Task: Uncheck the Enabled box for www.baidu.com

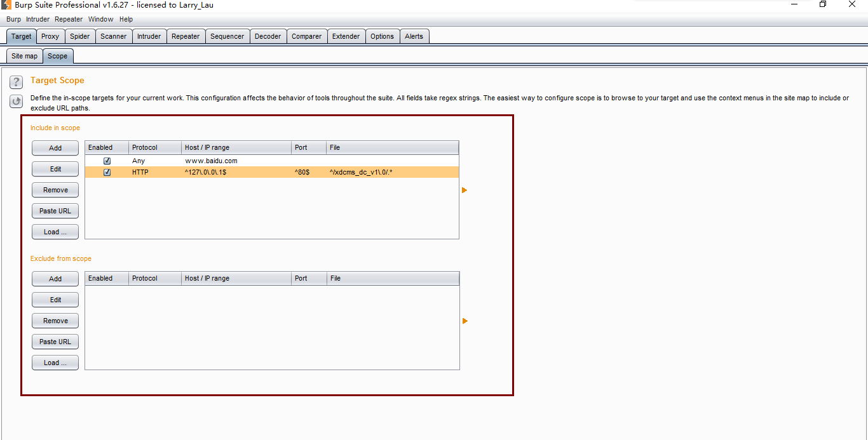Action: [x=107, y=161]
